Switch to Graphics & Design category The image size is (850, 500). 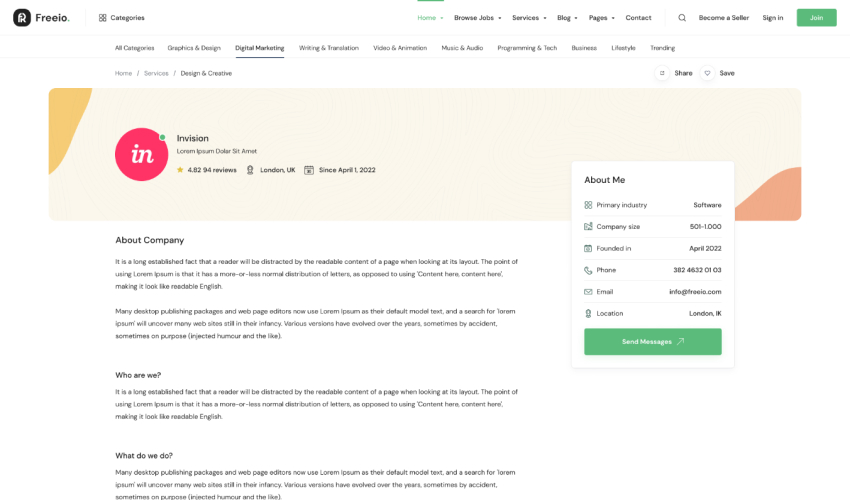tap(194, 48)
